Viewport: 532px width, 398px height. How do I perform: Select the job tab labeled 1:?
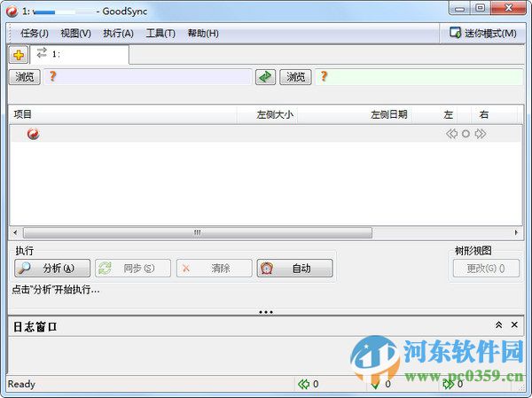click(80, 54)
